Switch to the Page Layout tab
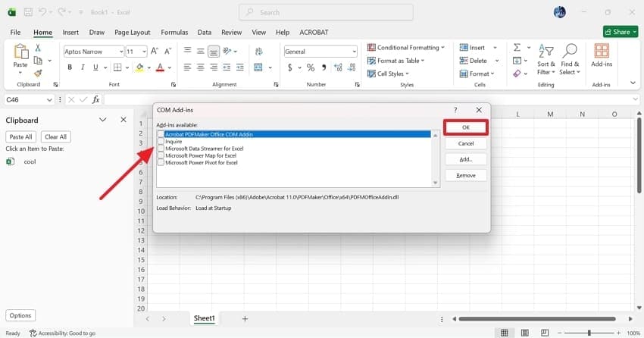This screenshot has width=644, height=338. 133,32
